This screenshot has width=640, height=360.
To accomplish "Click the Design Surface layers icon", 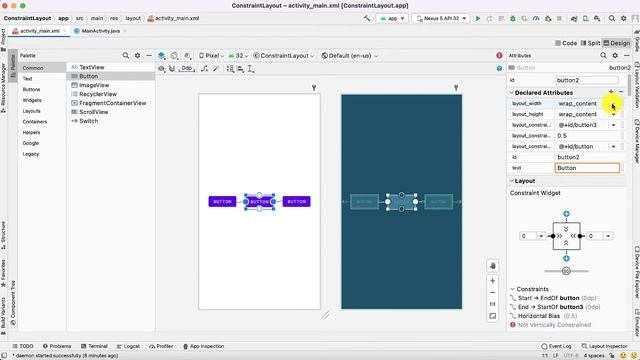I will coord(162,56).
